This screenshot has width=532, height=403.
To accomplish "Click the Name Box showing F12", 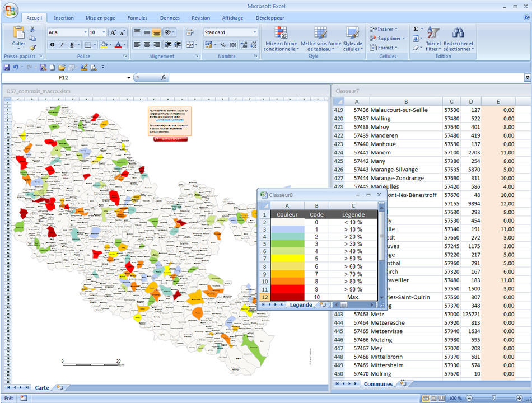I will pos(63,78).
